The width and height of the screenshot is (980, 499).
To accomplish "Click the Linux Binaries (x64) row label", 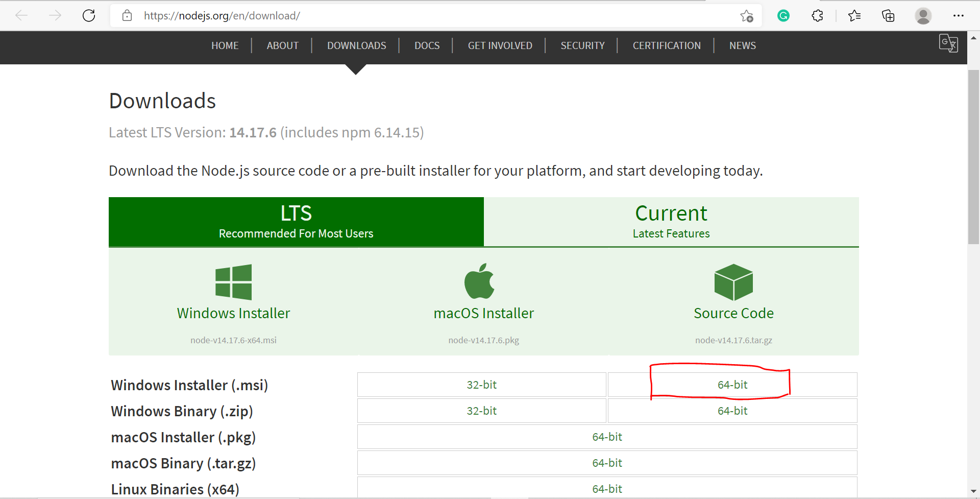I will [x=175, y=489].
